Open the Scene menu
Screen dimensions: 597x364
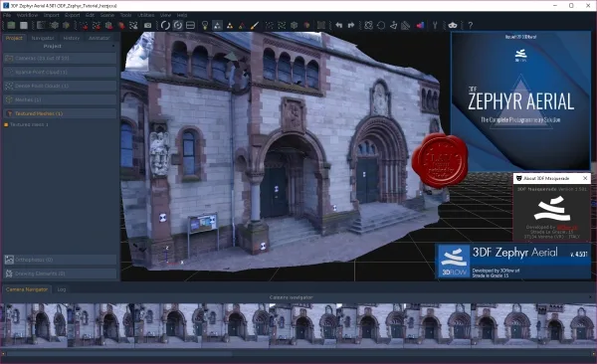(107, 15)
